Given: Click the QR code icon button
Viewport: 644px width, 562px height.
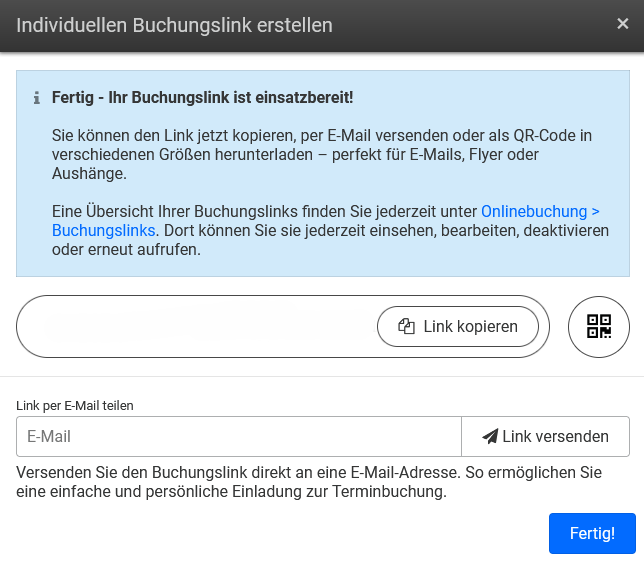Looking at the screenshot, I should [598, 326].
